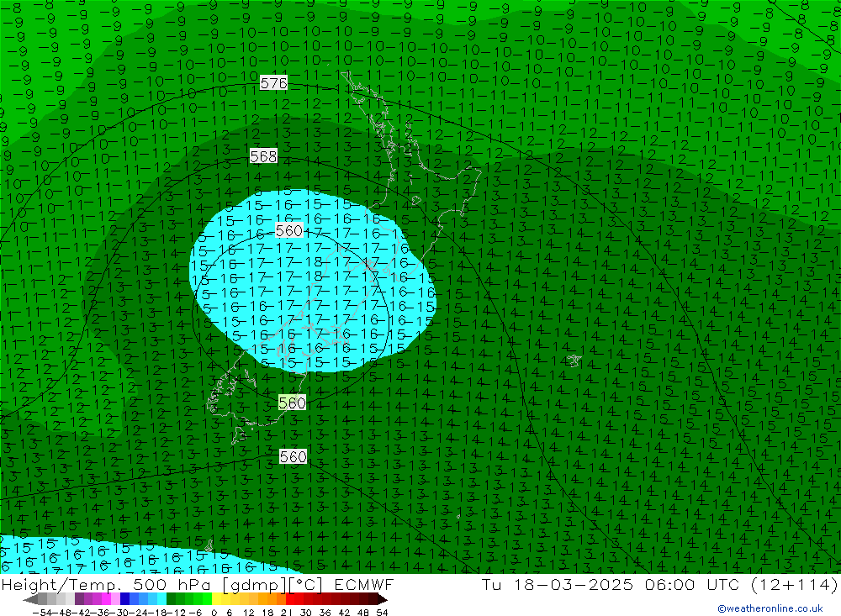Click the bright yellow swatch above 0
The width and height of the screenshot is (841, 616).
coord(217,600)
